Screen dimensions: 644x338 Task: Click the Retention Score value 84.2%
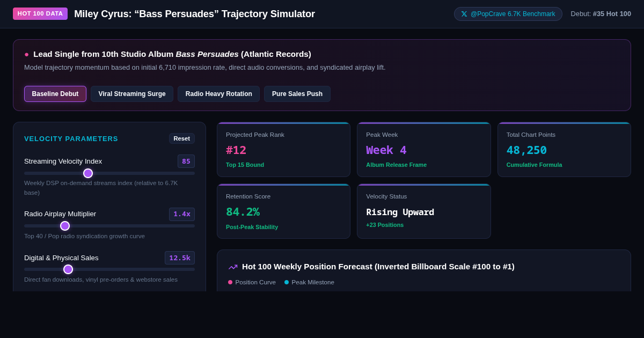(x=243, y=212)
